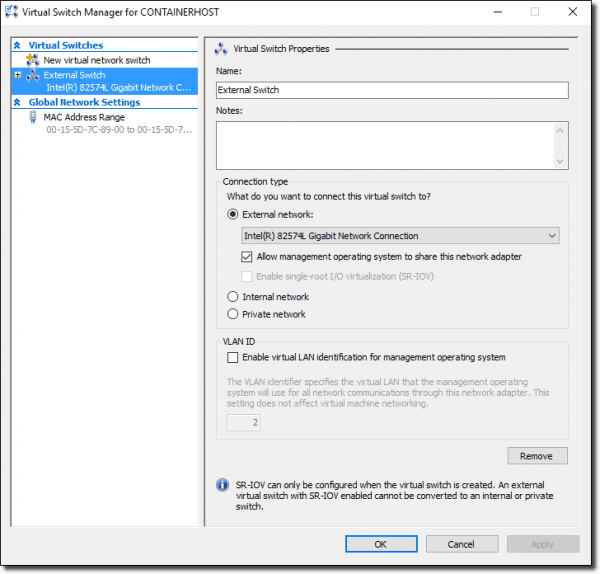Click the Apply button
The width and height of the screenshot is (600, 574).
(x=543, y=544)
